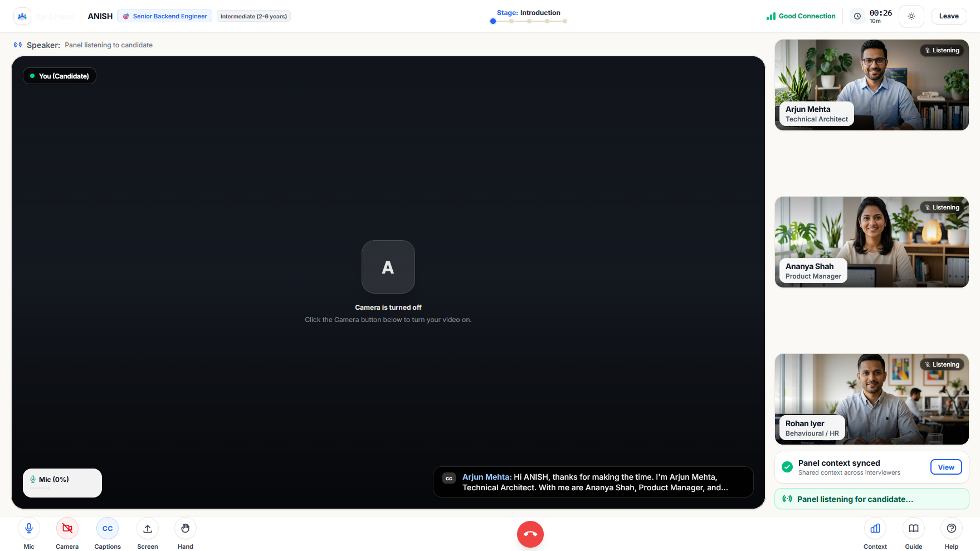
Task: Open the Guide
Action: coord(914,528)
